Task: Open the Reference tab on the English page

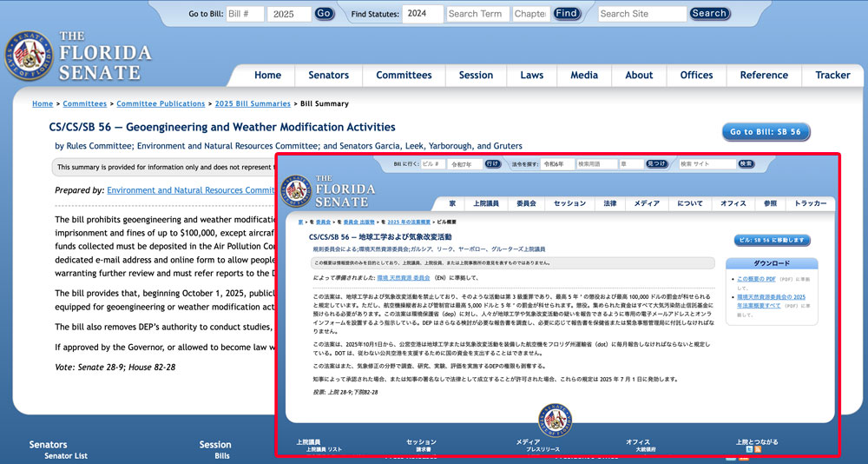Action: [x=765, y=76]
